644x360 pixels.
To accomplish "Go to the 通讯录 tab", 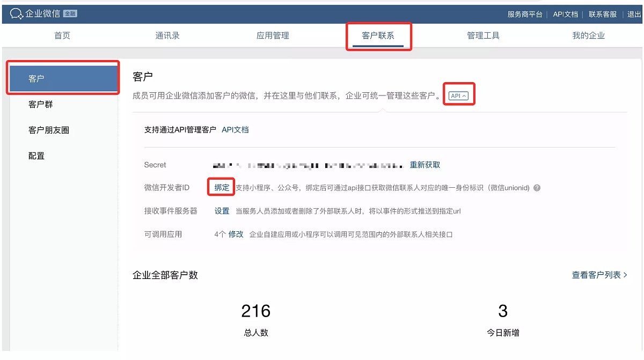I will [167, 36].
